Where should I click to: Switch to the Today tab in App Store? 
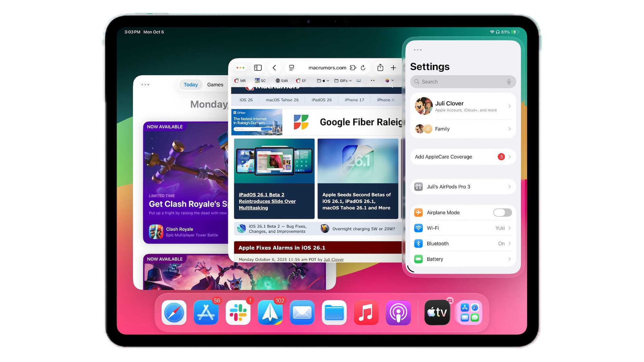click(x=191, y=84)
